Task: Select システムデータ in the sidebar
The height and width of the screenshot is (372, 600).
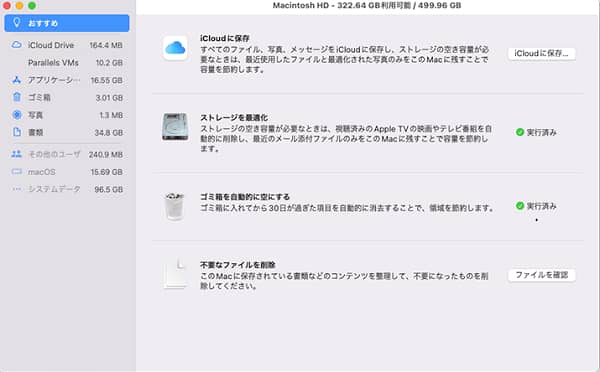Action: pos(67,189)
